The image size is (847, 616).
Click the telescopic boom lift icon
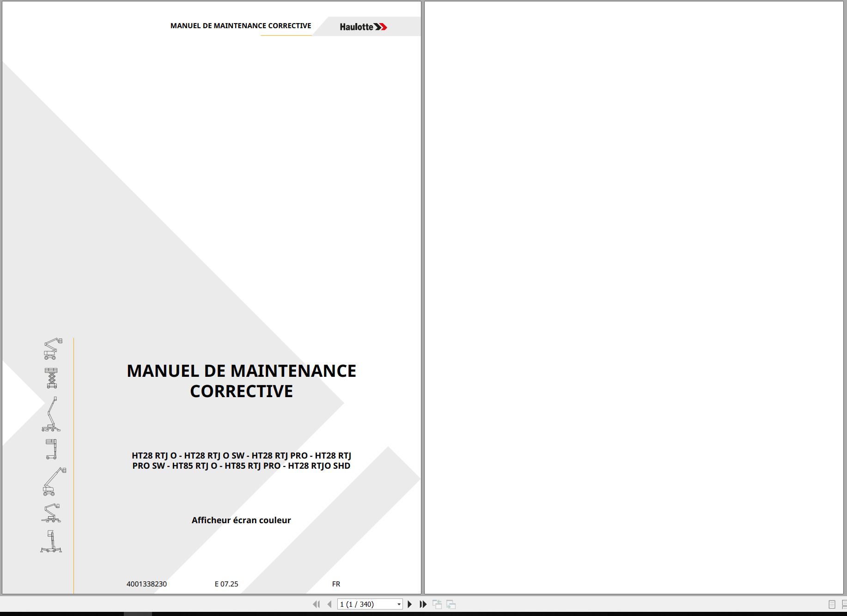[54, 482]
